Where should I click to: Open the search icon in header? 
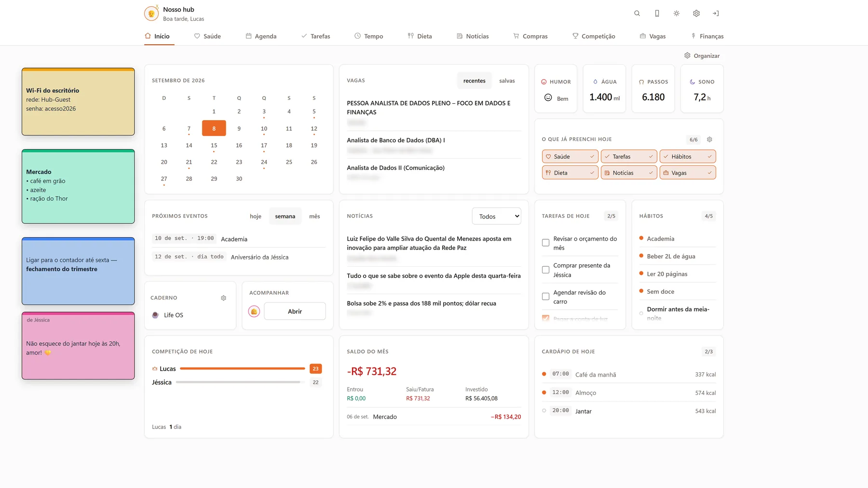tap(637, 14)
